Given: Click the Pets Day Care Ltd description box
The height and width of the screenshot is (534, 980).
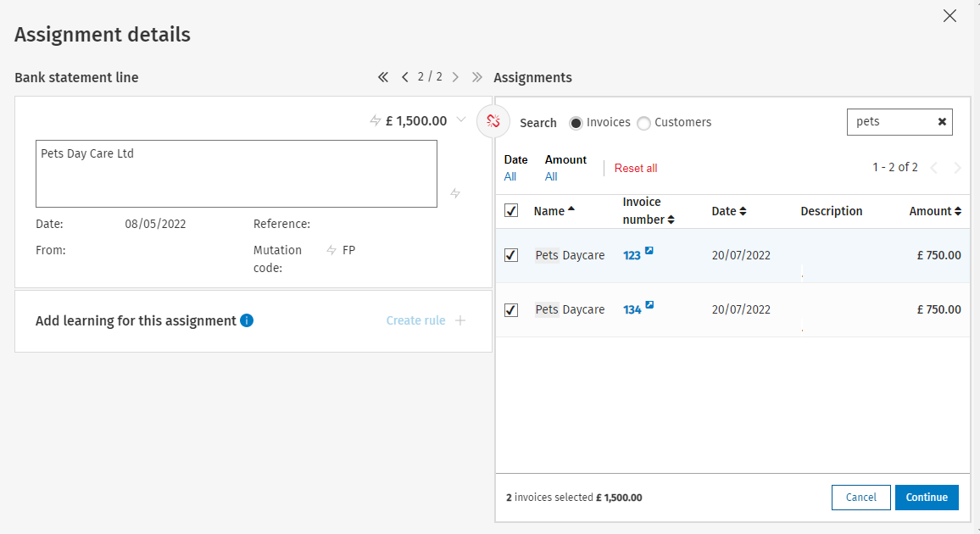Looking at the screenshot, I should 237,174.
